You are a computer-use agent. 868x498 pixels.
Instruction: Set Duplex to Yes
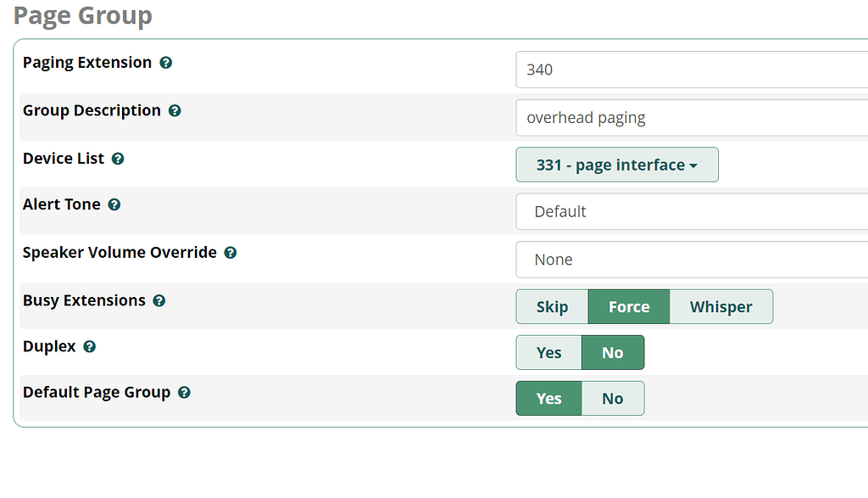tap(548, 352)
